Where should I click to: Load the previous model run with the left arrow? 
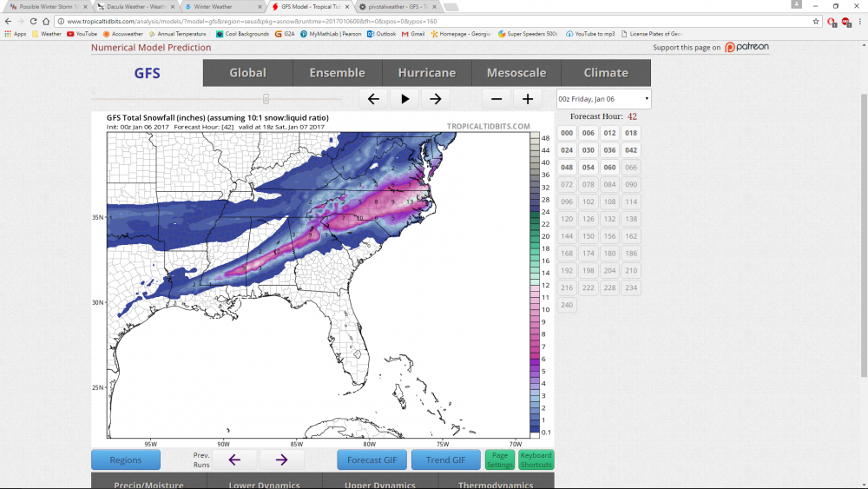pyautogui.click(x=234, y=459)
